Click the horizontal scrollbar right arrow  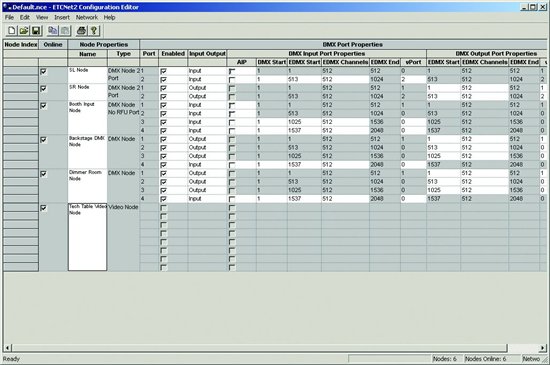[543, 348]
